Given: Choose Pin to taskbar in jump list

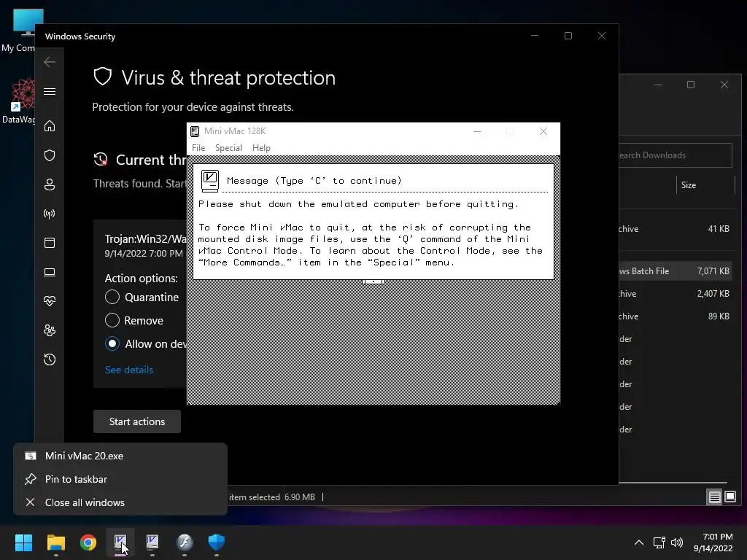Looking at the screenshot, I should point(120,479).
